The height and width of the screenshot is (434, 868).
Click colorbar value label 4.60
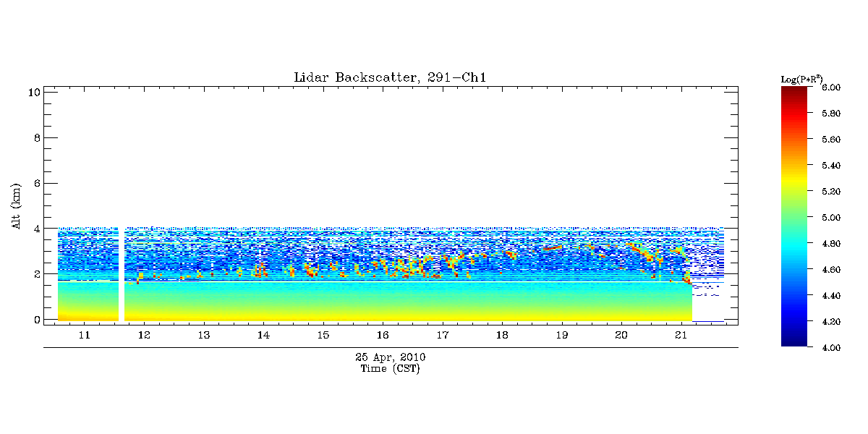point(831,270)
